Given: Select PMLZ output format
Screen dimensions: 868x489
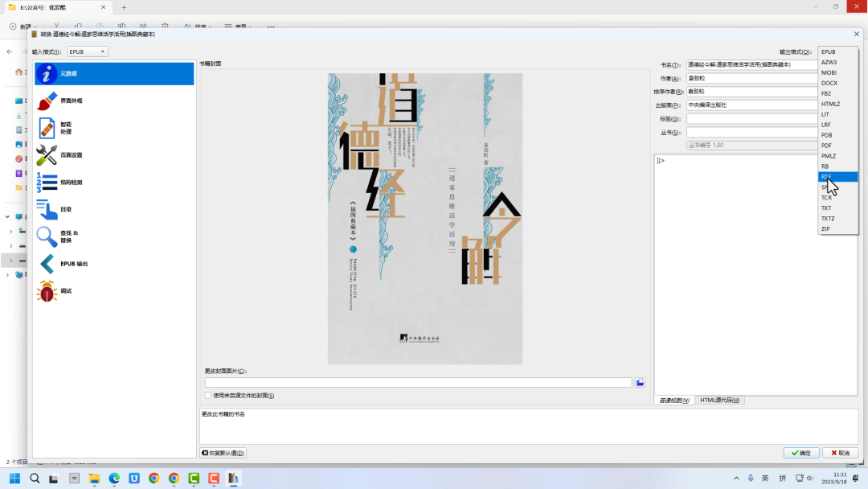Looking at the screenshot, I should tap(837, 156).
